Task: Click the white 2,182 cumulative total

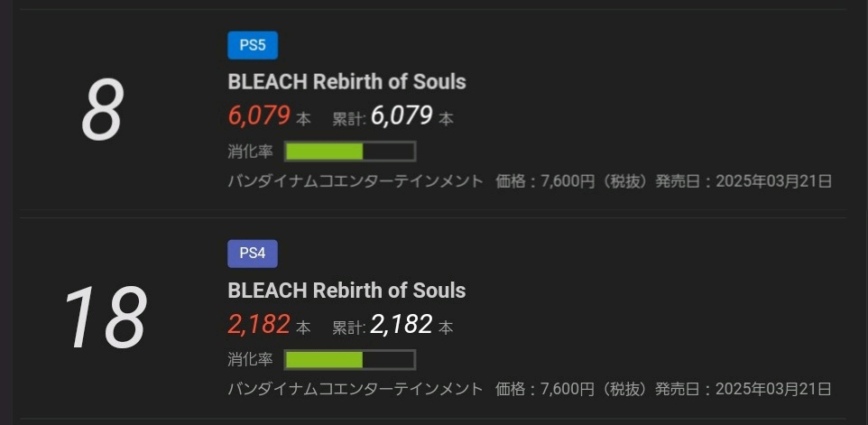Action: tap(402, 325)
